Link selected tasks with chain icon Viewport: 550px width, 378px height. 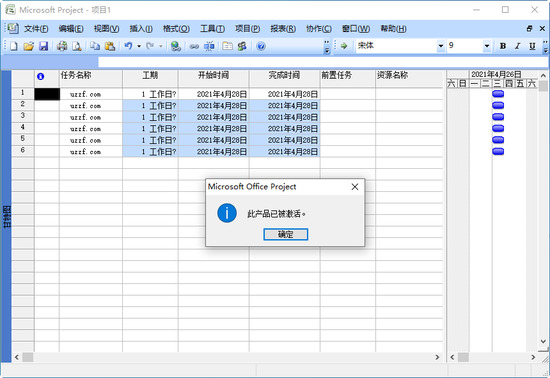[194, 46]
